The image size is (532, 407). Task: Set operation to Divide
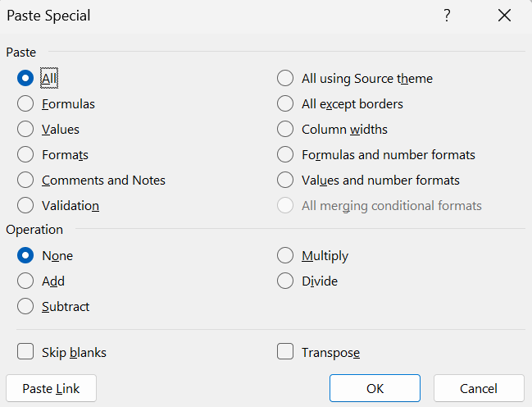[285, 281]
